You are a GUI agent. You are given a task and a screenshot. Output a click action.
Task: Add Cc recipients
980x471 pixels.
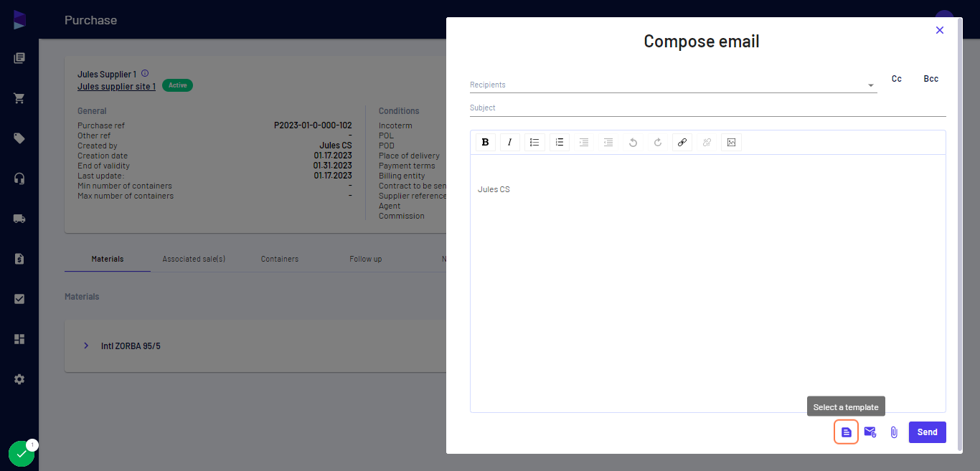897,79
